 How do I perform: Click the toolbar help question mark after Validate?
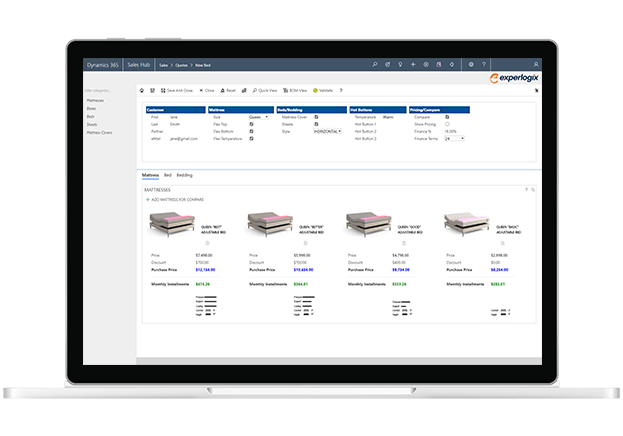(341, 91)
